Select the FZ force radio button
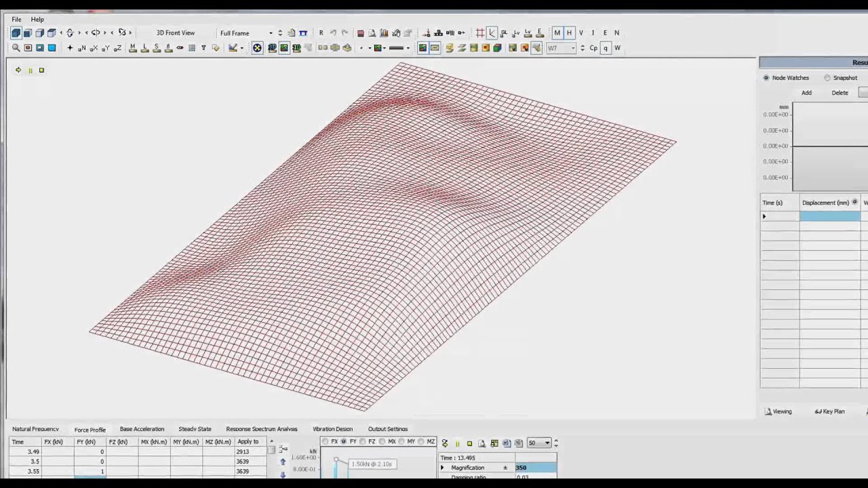The image size is (868, 488). (363, 442)
